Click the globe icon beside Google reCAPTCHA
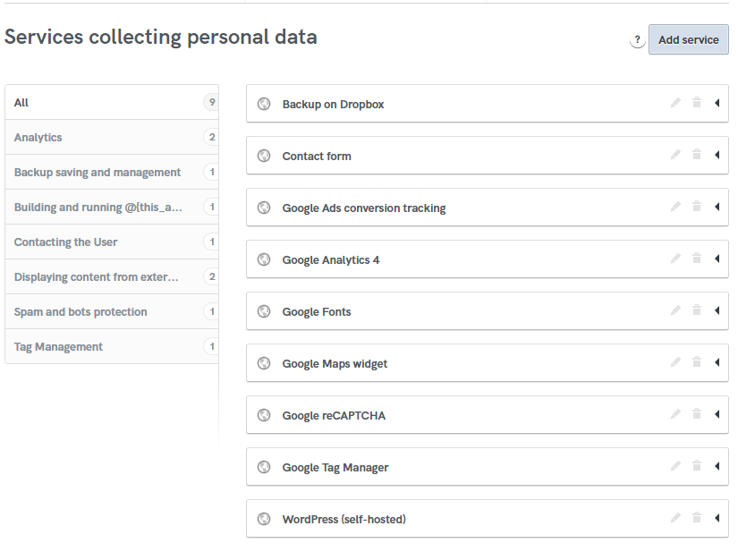 [264, 415]
